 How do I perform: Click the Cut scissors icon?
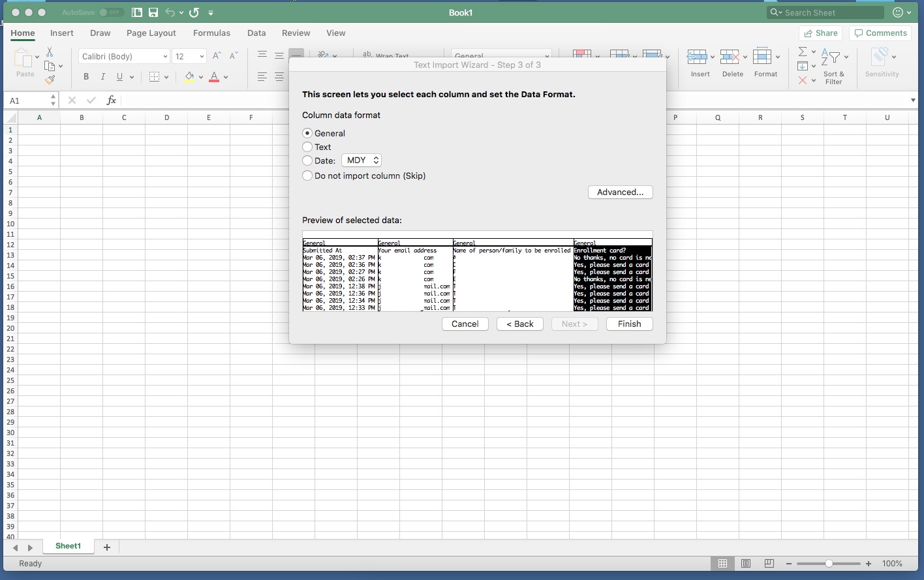50,52
